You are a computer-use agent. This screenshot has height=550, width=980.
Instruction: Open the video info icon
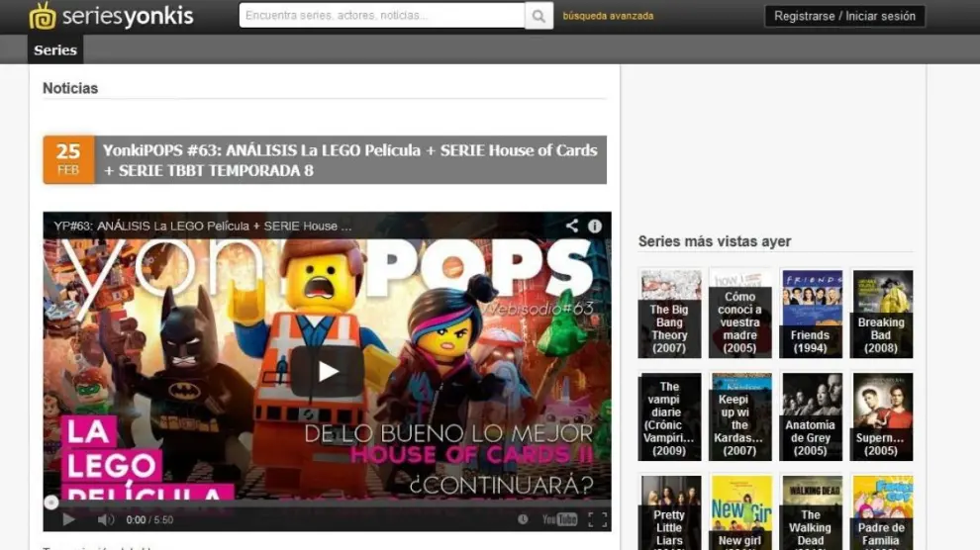[x=595, y=226]
